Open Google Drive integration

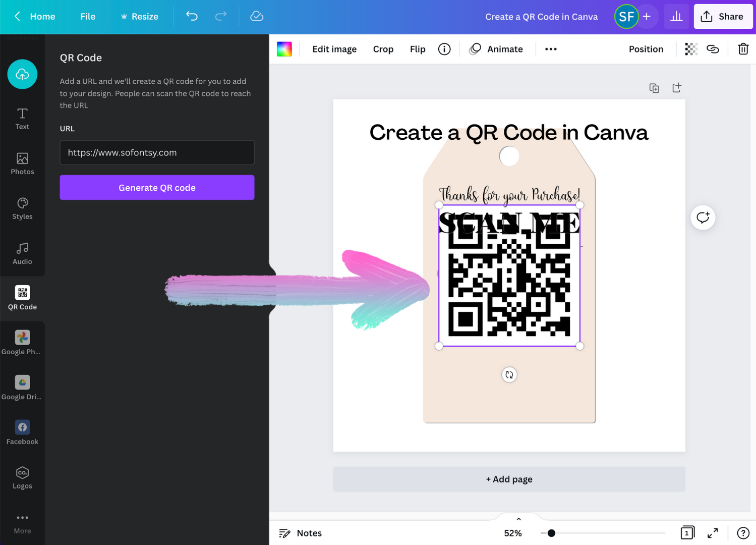click(x=21, y=388)
